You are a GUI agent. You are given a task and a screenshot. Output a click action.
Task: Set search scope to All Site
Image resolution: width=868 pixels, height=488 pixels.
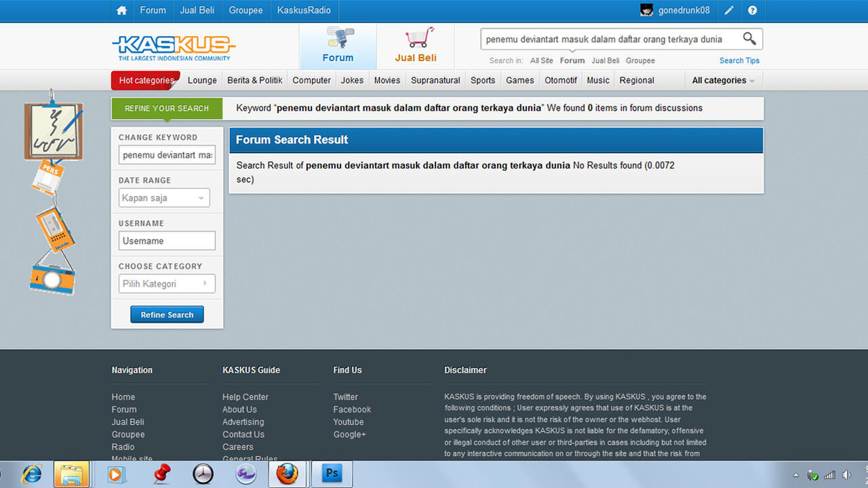click(542, 60)
